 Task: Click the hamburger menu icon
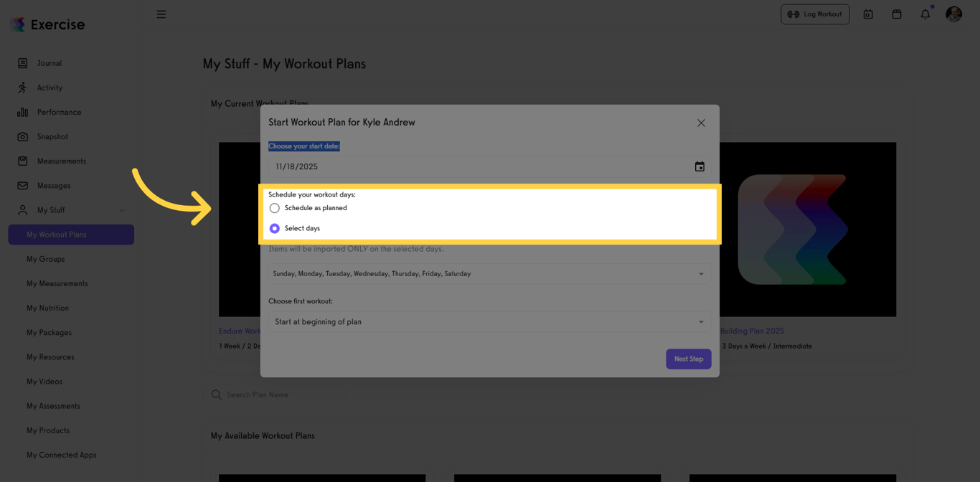(161, 14)
